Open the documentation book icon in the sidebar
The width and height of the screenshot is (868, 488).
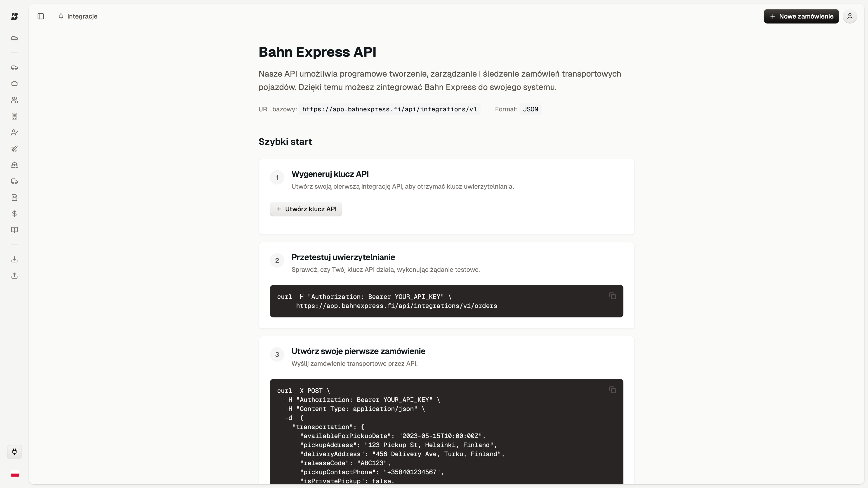tap(14, 230)
